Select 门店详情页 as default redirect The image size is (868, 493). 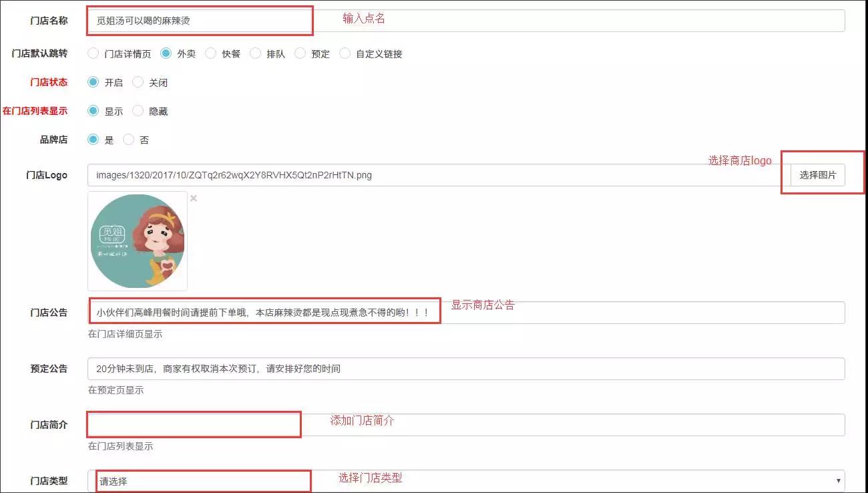(x=93, y=53)
